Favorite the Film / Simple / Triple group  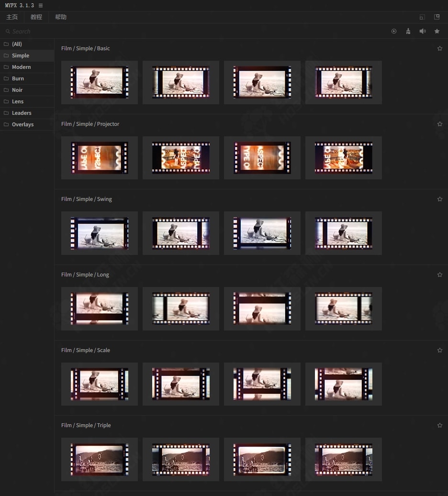(440, 425)
